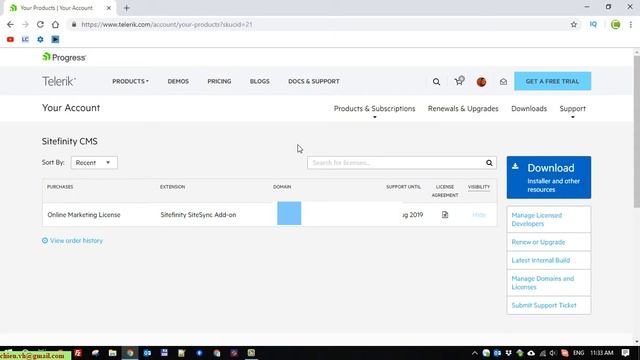Click the PURCHASES column header
The image size is (640, 360).
[x=60, y=187]
